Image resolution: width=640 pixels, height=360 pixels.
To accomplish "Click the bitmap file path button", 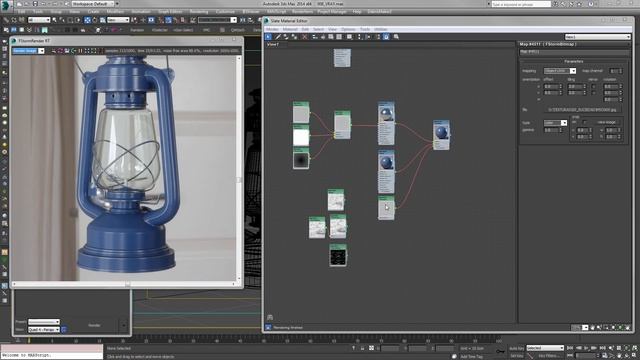I will click(x=583, y=110).
